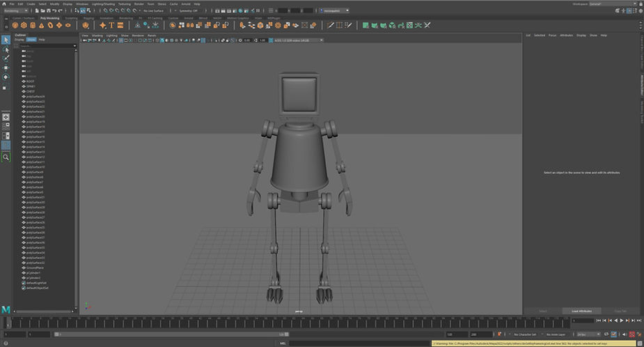Open the Symmetry Off dropdown
Viewport: 644px width, 347px height.
[190, 10]
